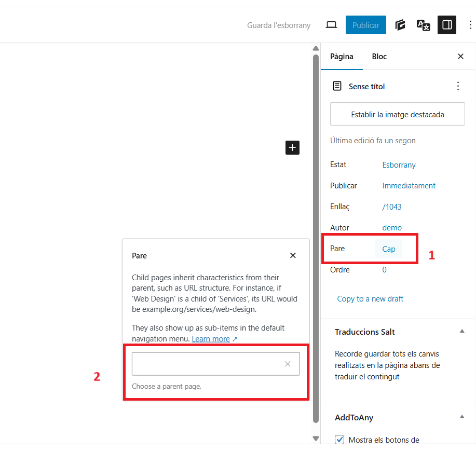The width and height of the screenshot is (476, 452).
Task: Select the Pàgina tab
Action: [x=342, y=57]
